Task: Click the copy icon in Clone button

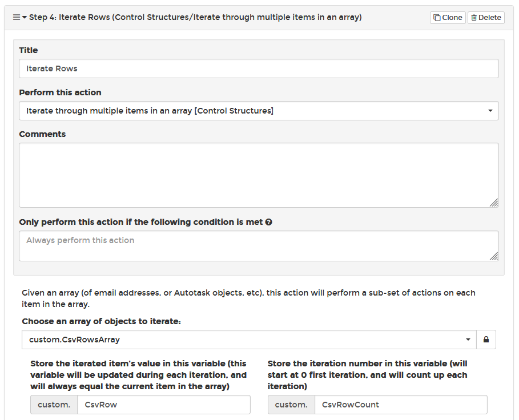Action: [437, 18]
